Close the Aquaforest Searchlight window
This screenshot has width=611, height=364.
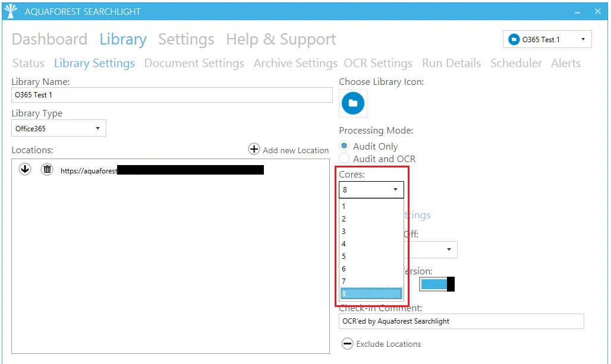pos(598,11)
